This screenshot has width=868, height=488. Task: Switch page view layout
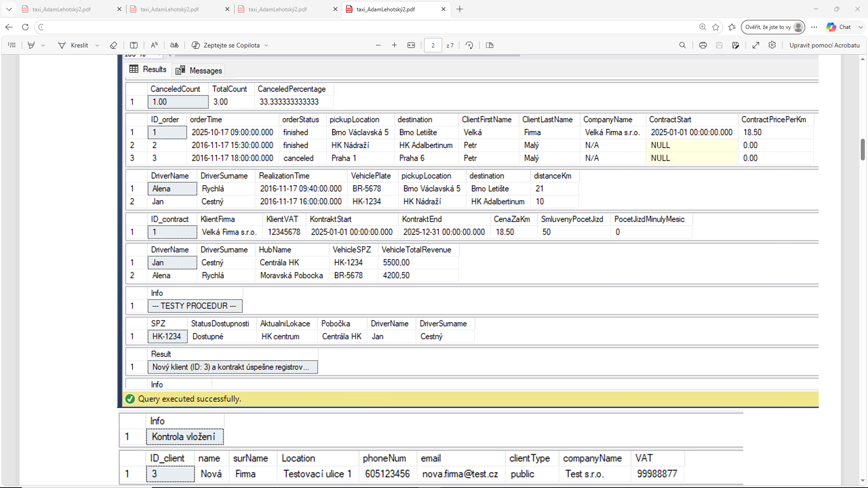[490, 45]
